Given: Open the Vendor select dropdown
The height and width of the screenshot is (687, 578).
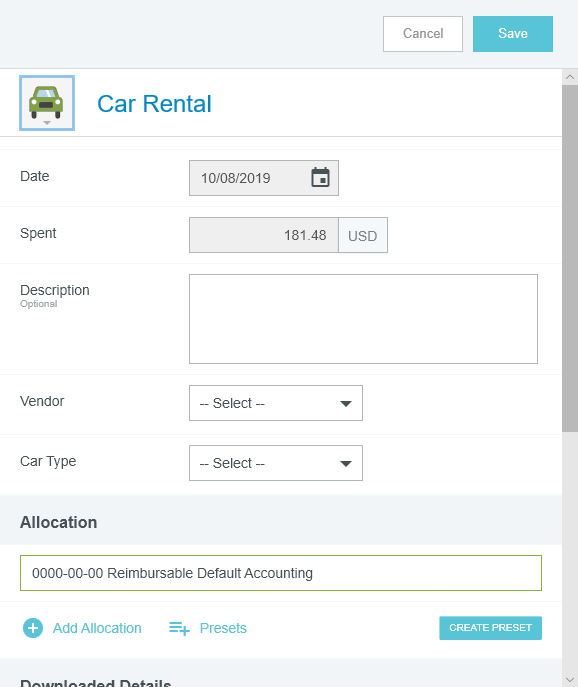Looking at the screenshot, I should 276,403.
